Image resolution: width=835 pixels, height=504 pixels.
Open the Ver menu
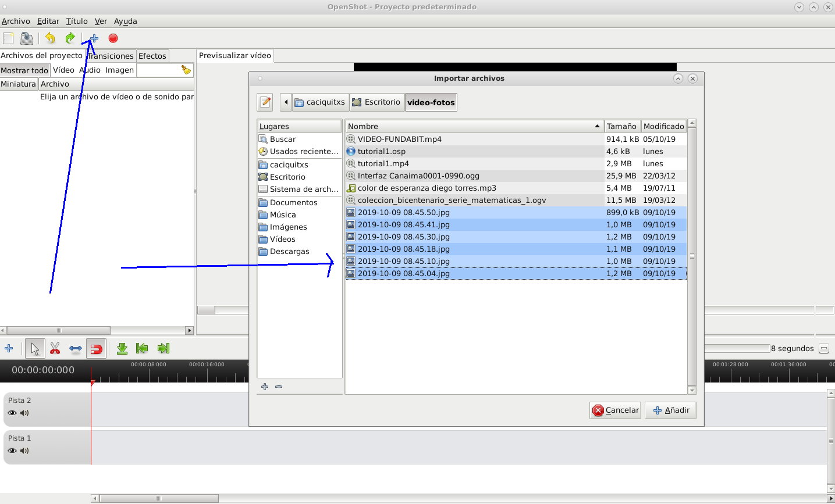(x=101, y=22)
